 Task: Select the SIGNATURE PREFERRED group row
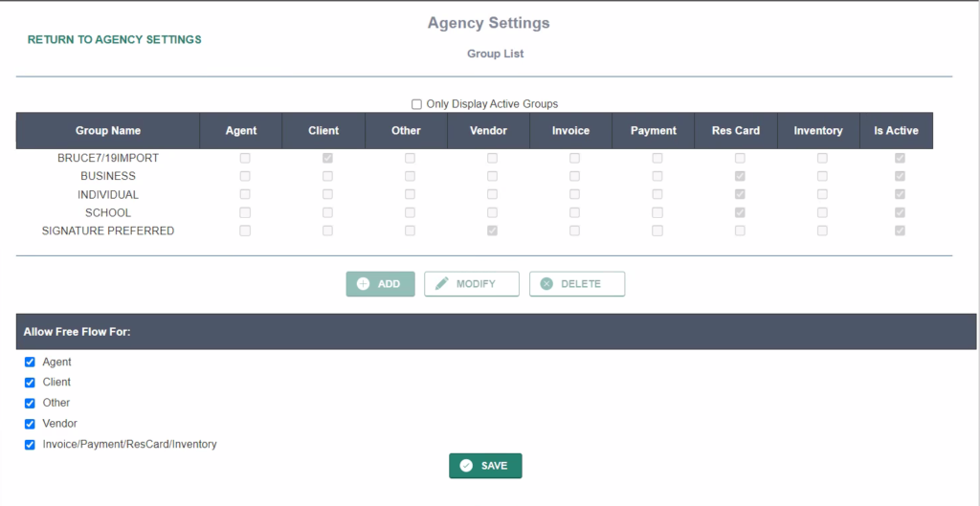[108, 231]
